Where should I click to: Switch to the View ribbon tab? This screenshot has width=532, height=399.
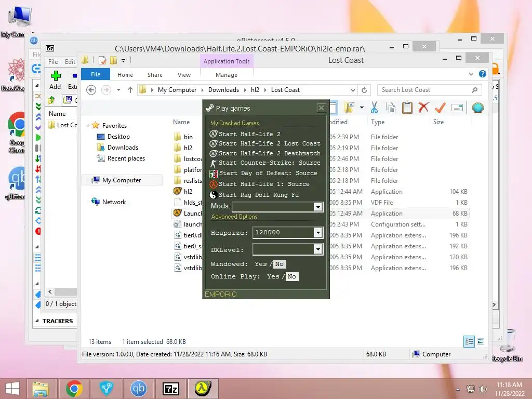click(184, 75)
